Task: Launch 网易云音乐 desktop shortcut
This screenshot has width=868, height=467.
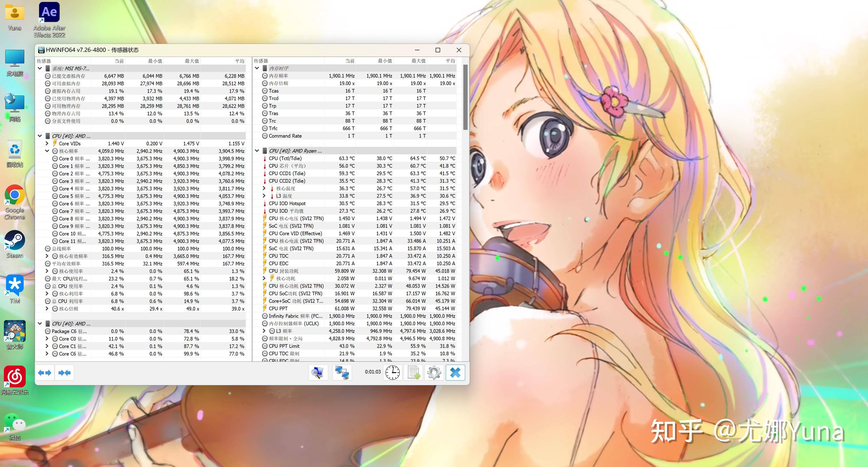Action: [x=15, y=380]
